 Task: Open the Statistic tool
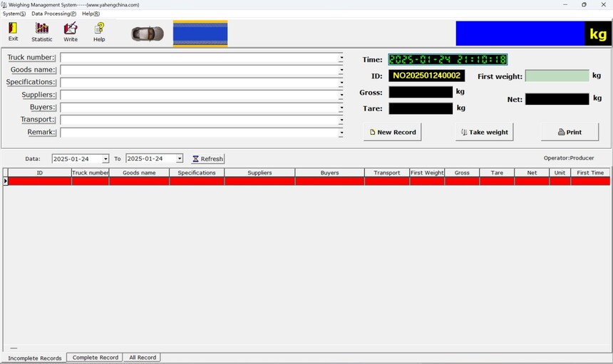pyautogui.click(x=42, y=31)
